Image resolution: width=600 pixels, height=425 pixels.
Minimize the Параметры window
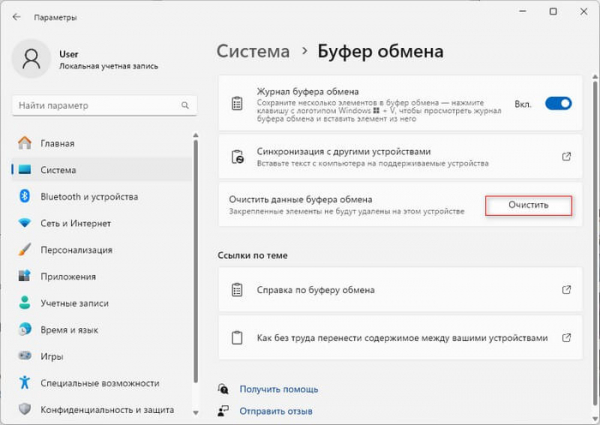coord(523,11)
